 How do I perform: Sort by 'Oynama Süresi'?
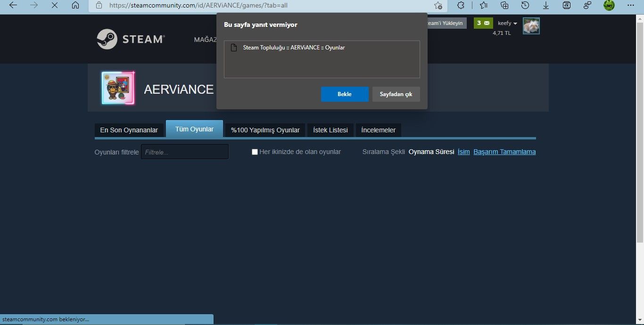[x=431, y=152]
